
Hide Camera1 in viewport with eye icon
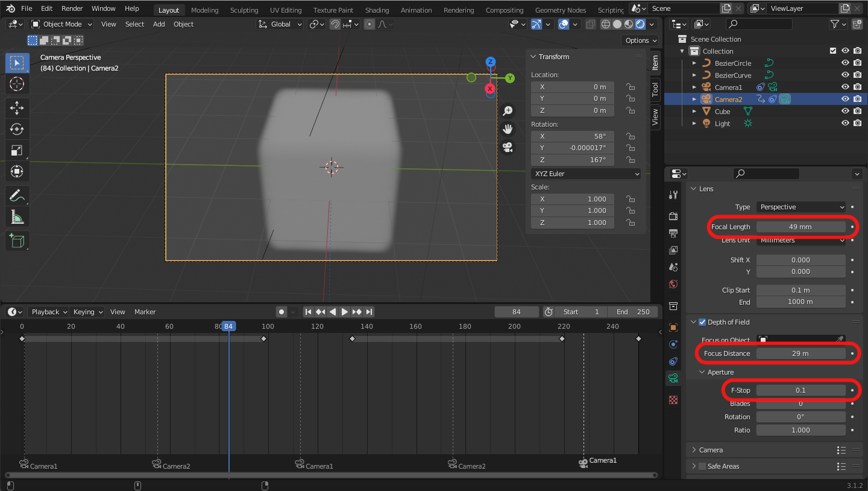845,87
